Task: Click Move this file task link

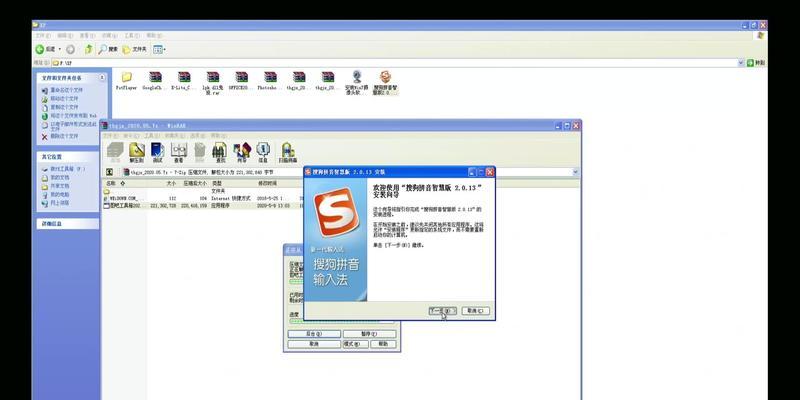Action: tap(60, 98)
